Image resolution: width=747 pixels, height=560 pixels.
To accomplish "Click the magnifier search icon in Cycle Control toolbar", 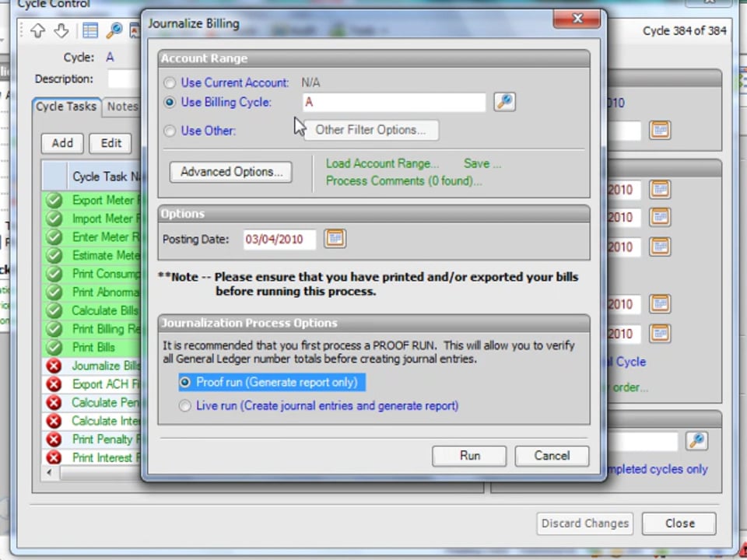I will click(x=114, y=30).
